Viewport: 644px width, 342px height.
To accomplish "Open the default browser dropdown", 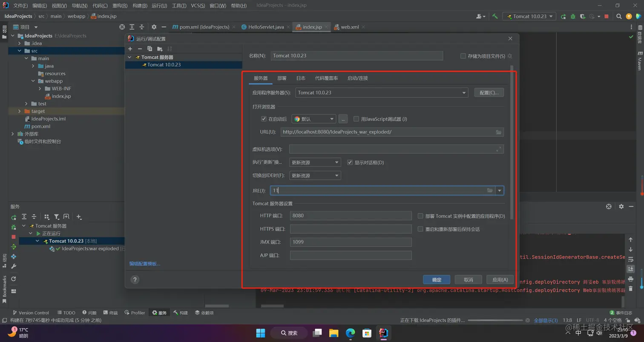I will pos(314,119).
